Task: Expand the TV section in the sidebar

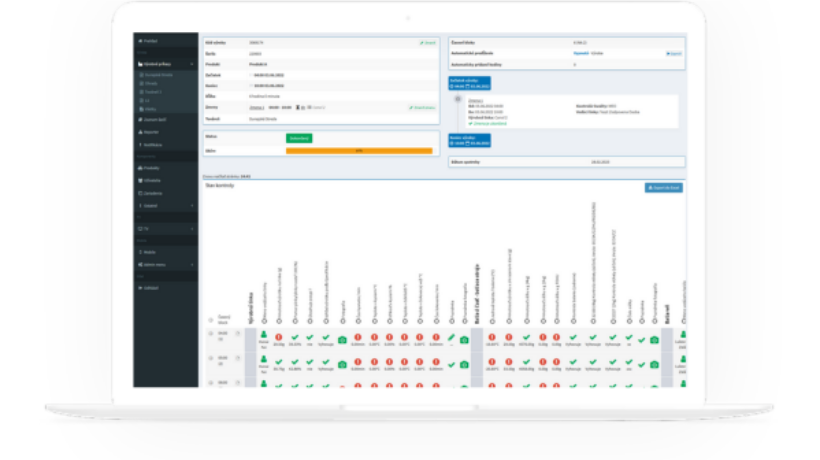Action: pyautogui.click(x=192, y=229)
